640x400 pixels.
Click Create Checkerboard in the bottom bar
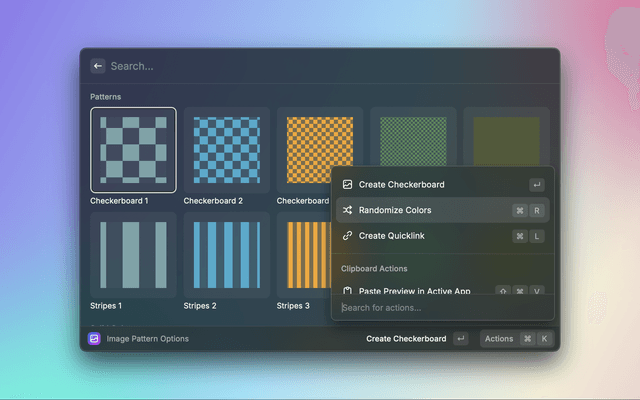405,339
